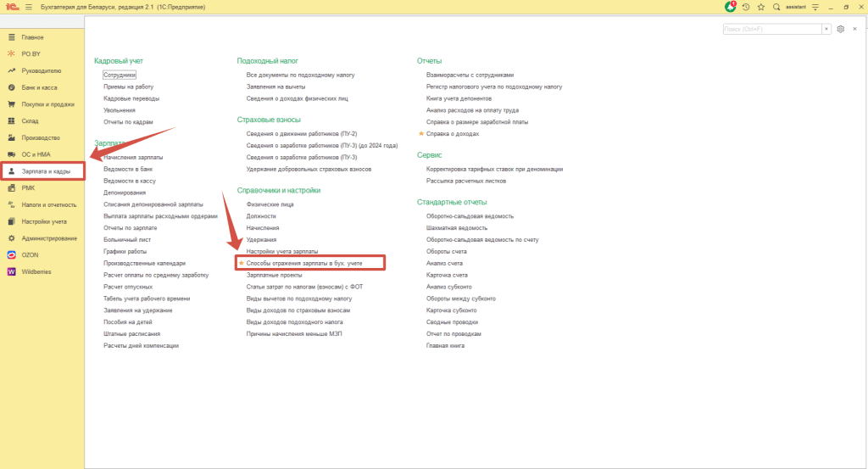Click the Налоги и отчетность sidebar icon

tap(11, 205)
